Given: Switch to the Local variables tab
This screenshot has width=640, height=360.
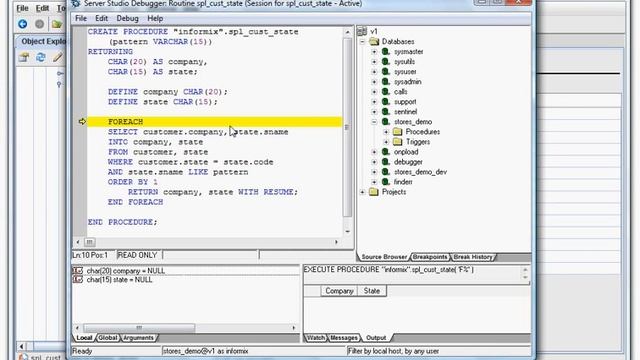Looking at the screenshot, I should 84,338.
